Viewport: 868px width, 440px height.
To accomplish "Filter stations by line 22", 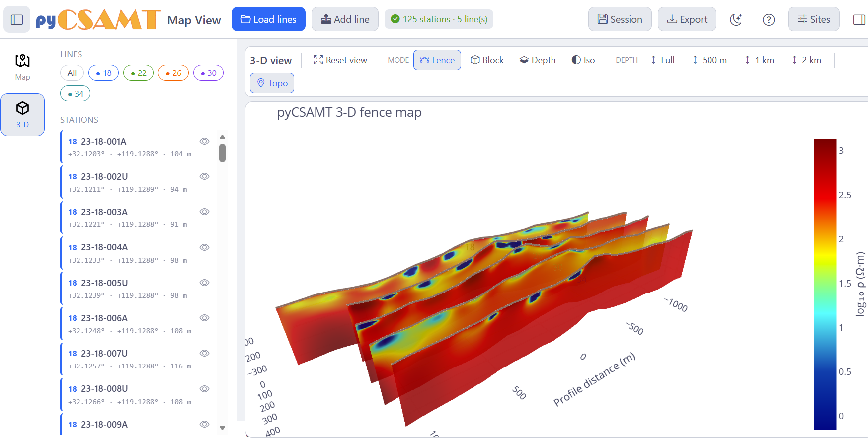I will [x=138, y=73].
